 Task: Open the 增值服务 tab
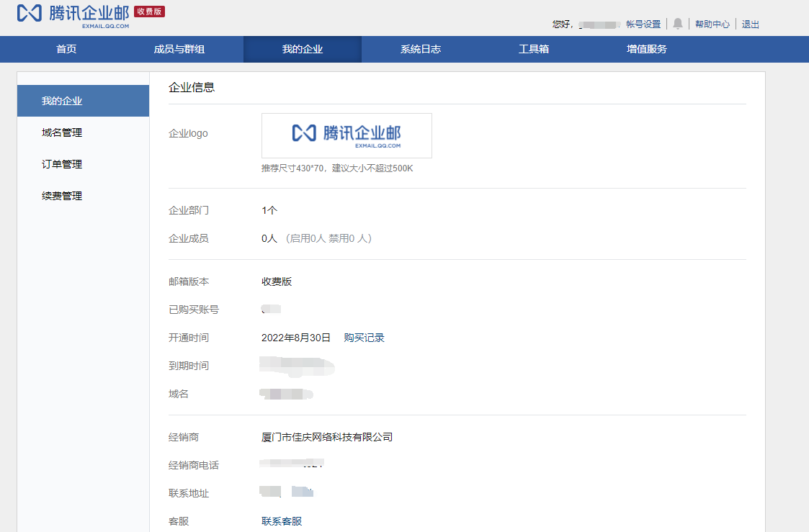[646, 49]
